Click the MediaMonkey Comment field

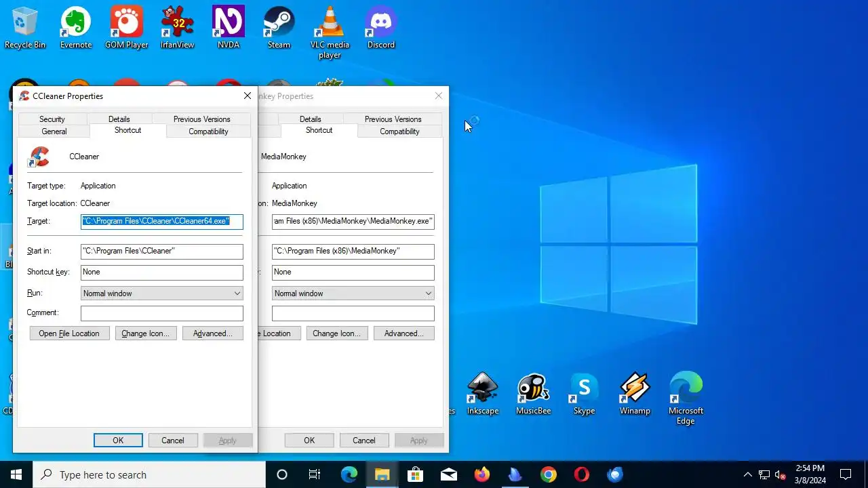353,313
